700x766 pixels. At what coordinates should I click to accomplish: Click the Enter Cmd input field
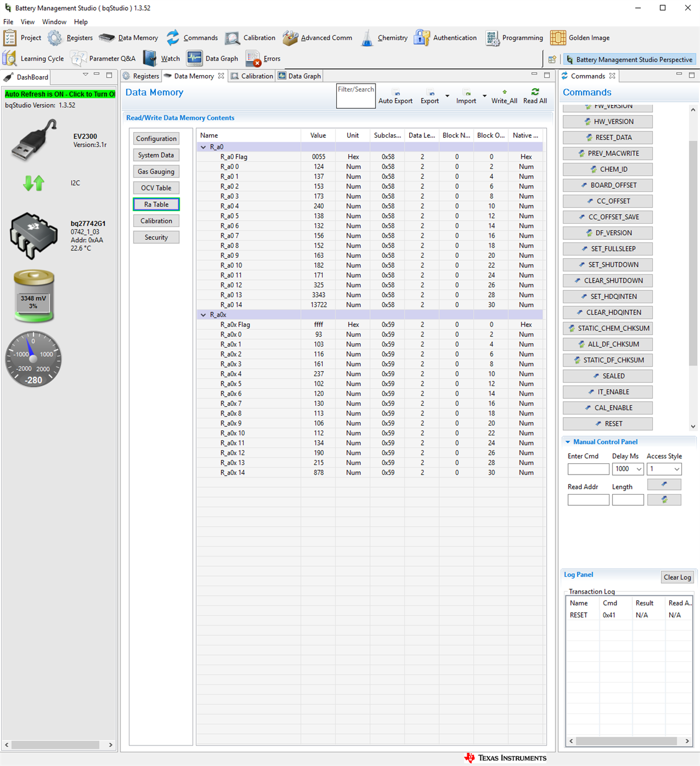[588, 469]
